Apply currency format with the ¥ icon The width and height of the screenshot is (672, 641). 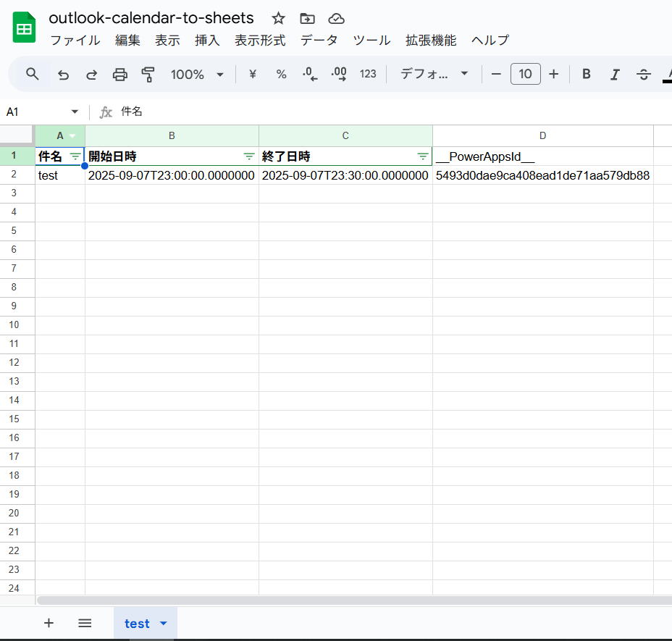[x=251, y=74]
